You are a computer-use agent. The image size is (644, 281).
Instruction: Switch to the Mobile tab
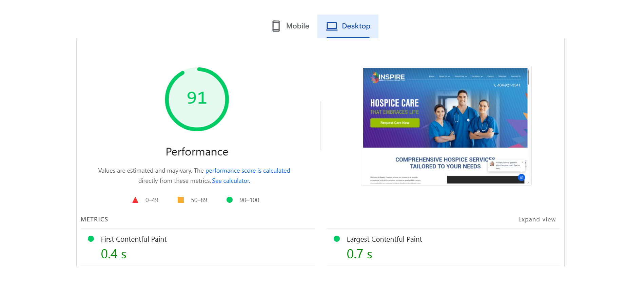291,26
